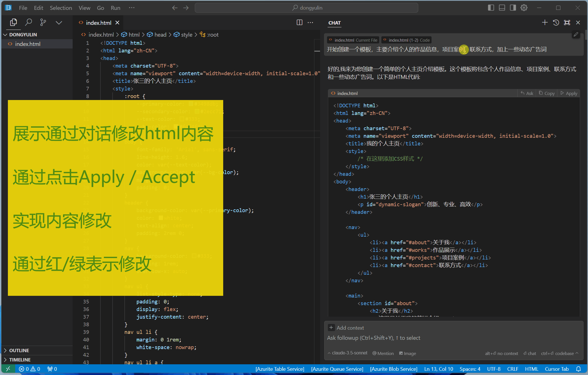Click the split editor right icon

point(299,23)
